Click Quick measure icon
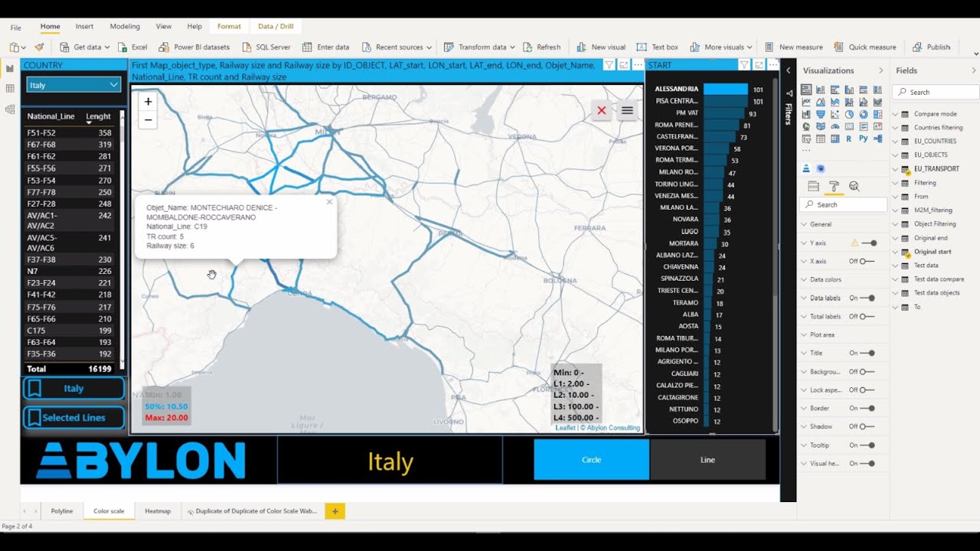The image size is (980, 551). coord(838,47)
